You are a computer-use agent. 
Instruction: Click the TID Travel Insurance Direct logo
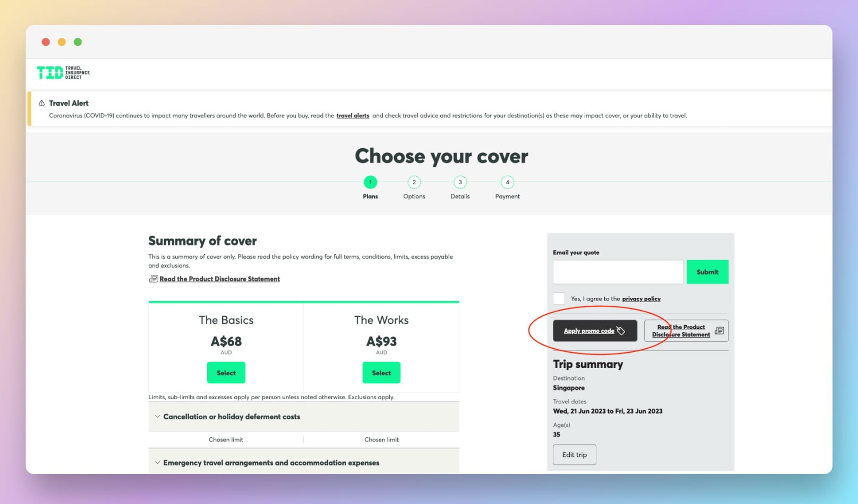click(x=63, y=73)
